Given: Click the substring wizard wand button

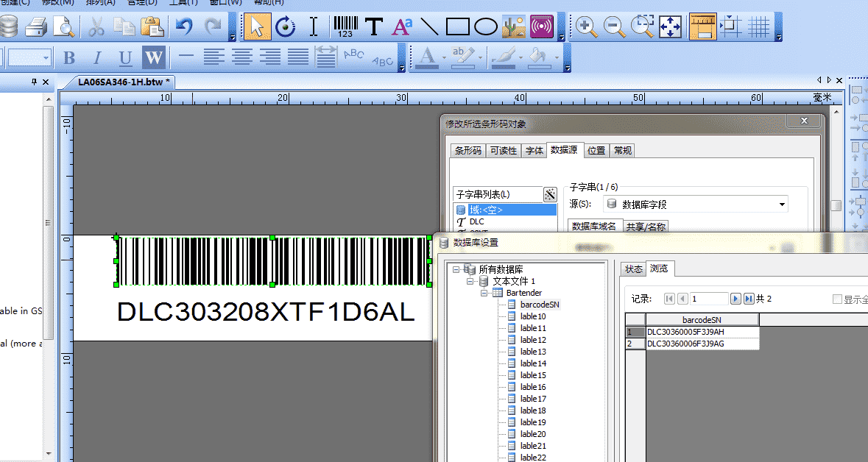Looking at the screenshot, I should 550,194.
